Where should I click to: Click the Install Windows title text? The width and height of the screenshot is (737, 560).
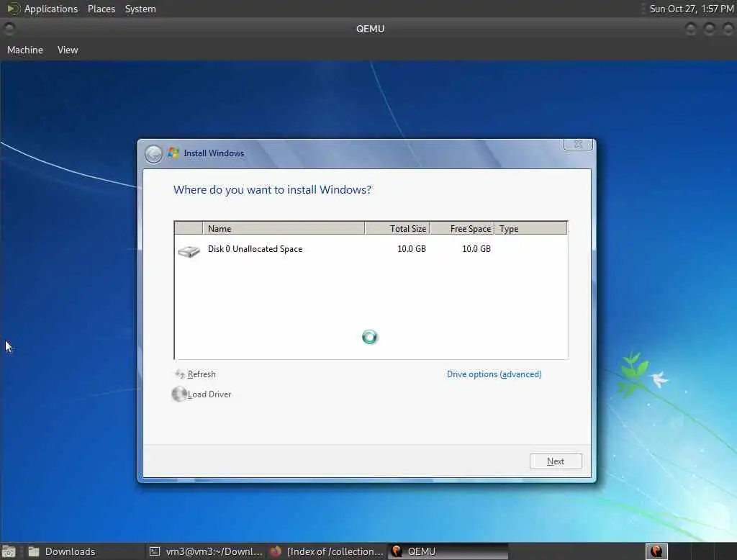[214, 153]
